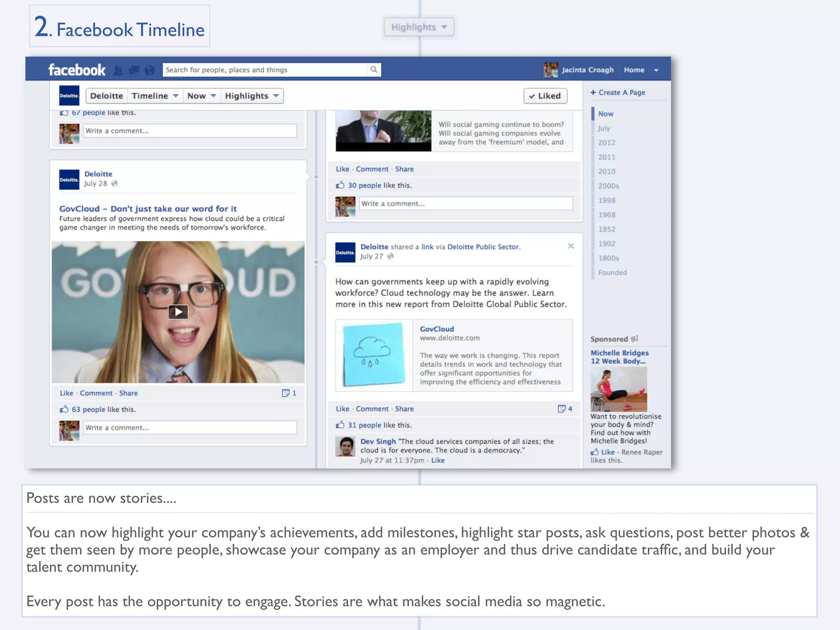The width and height of the screenshot is (840, 630).
Task: Jump to 1952 in the timeline sidebar
Action: click(x=606, y=229)
